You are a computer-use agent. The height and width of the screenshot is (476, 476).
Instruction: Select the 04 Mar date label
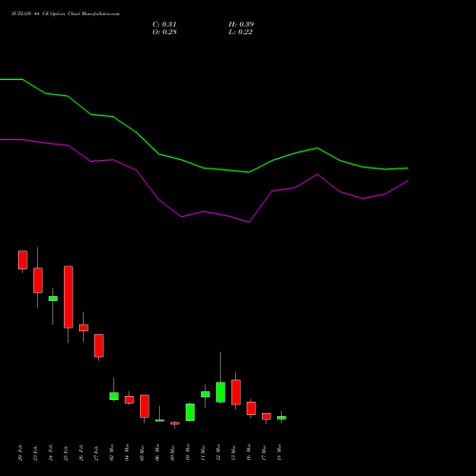[x=128, y=453]
